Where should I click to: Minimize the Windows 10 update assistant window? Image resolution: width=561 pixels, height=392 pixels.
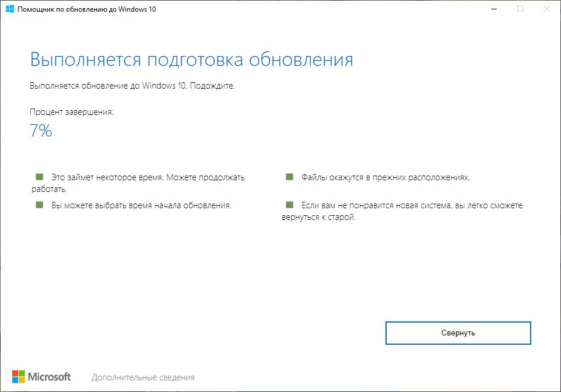pyautogui.click(x=494, y=9)
